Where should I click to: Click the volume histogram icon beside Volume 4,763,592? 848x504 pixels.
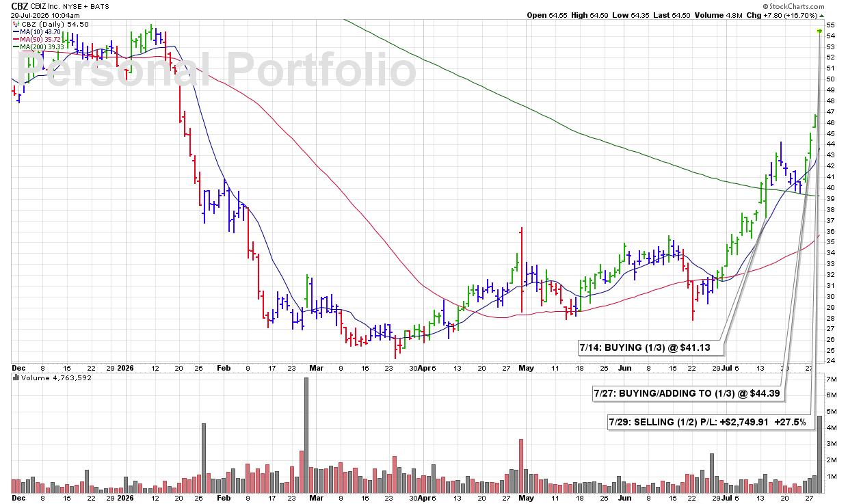click(16, 377)
